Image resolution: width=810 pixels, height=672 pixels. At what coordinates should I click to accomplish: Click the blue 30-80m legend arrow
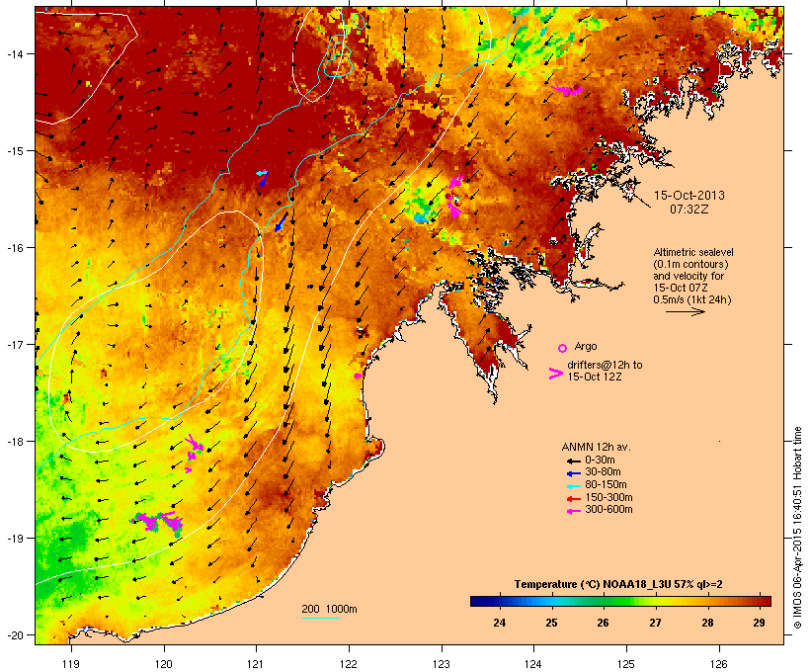click(x=573, y=473)
